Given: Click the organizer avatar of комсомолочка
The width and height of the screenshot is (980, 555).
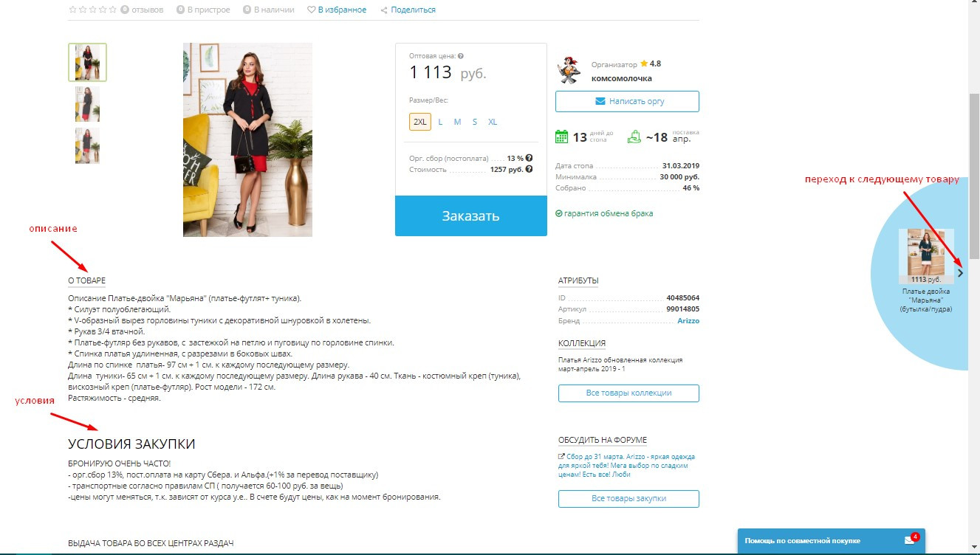Looking at the screenshot, I should [x=569, y=71].
